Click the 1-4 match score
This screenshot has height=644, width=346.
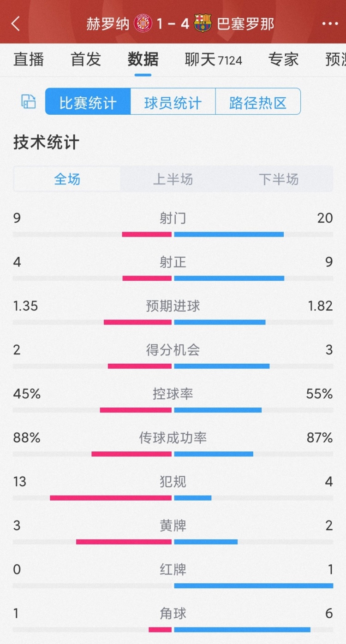point(173,24)
